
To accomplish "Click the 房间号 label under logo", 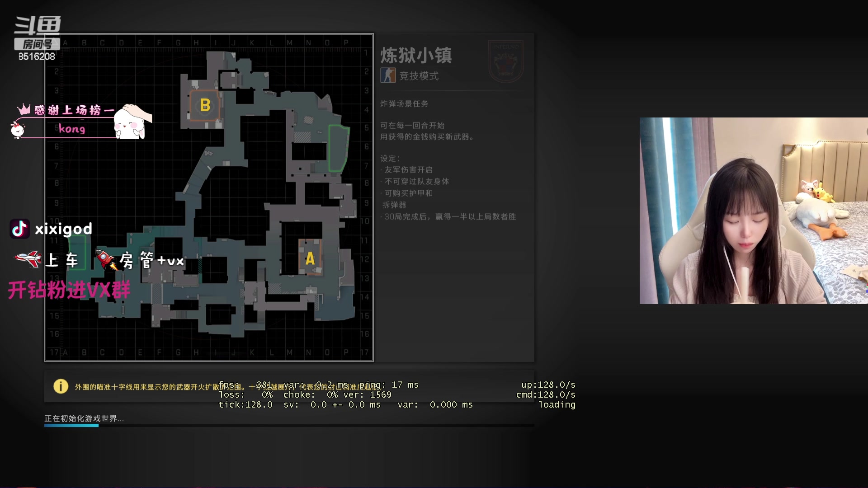I will coord(37,44).
